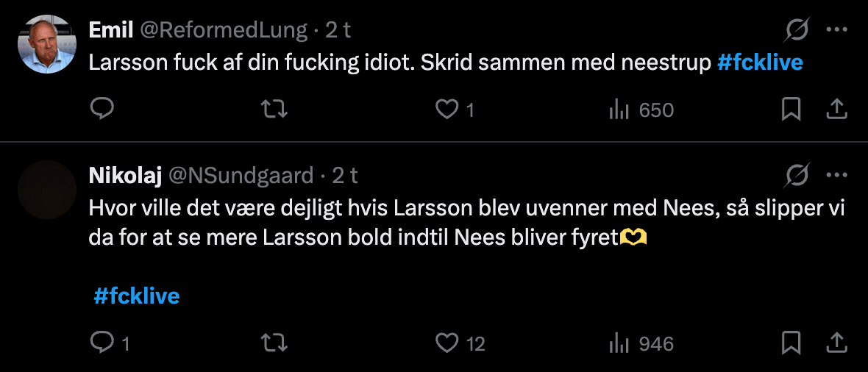Like Nikolaj's tweet with 12 likes
This screenshot has height=372, width=868.
point(447,343)
